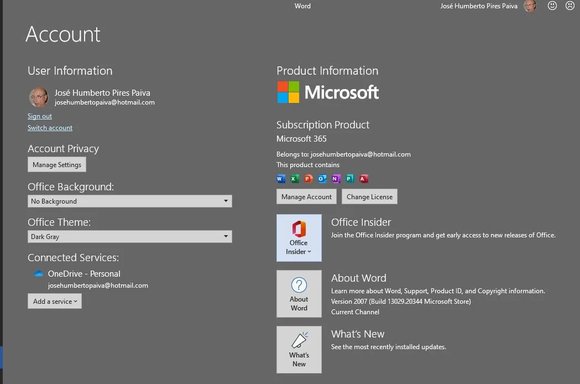Image resolution: width=580 pixels, height=384 pixels.
Task: Open the Office Background dropdown
Action: click(x=130, y=201)
